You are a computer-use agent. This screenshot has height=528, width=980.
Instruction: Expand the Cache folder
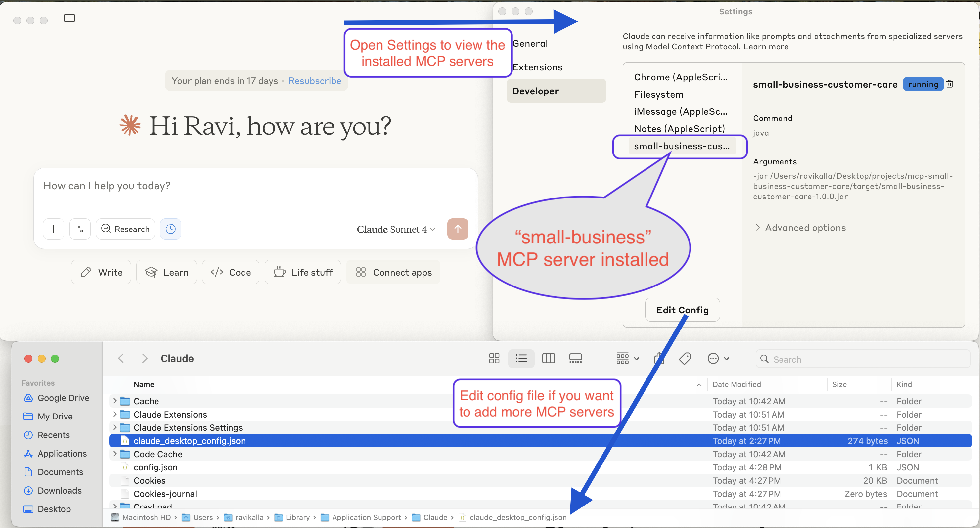pos(115,401)
